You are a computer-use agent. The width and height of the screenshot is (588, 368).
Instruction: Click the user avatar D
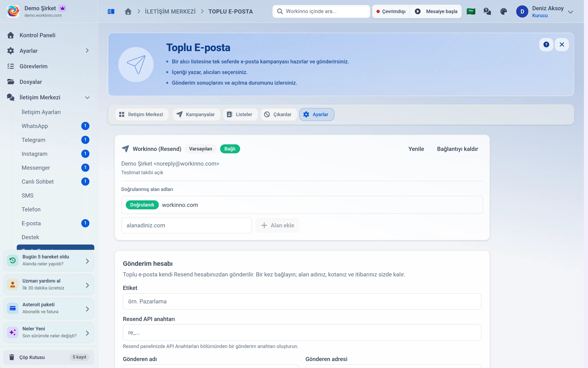522,11
